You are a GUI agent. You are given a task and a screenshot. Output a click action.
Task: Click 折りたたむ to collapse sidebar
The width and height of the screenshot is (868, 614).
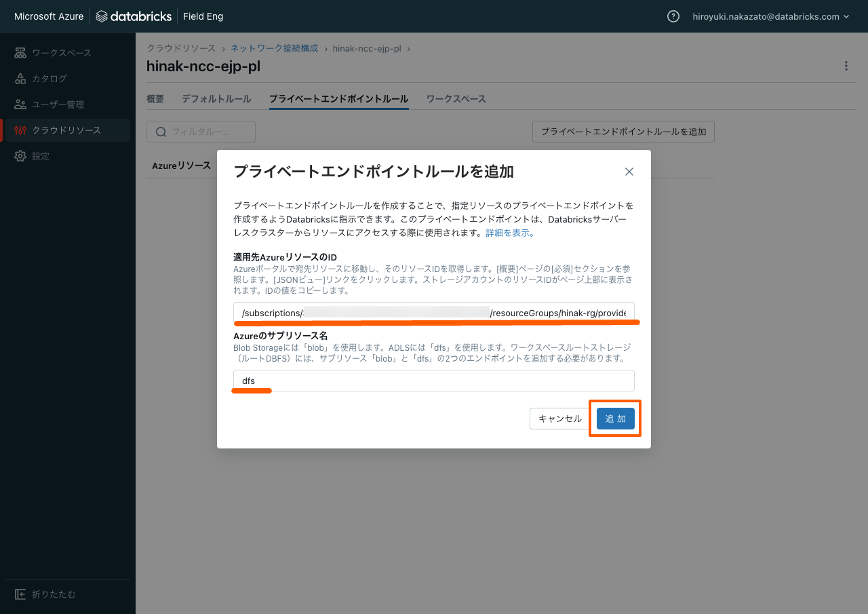click(54, 594)
